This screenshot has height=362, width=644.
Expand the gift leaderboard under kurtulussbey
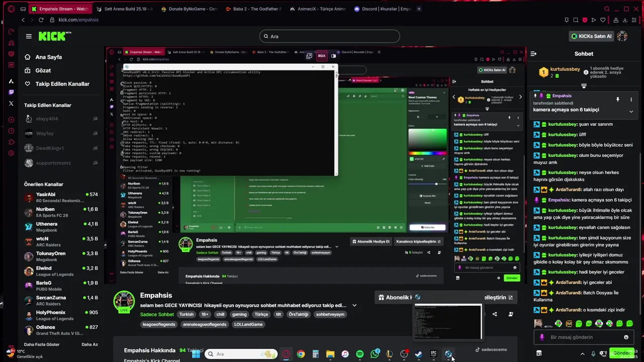[x=584, y=86]
